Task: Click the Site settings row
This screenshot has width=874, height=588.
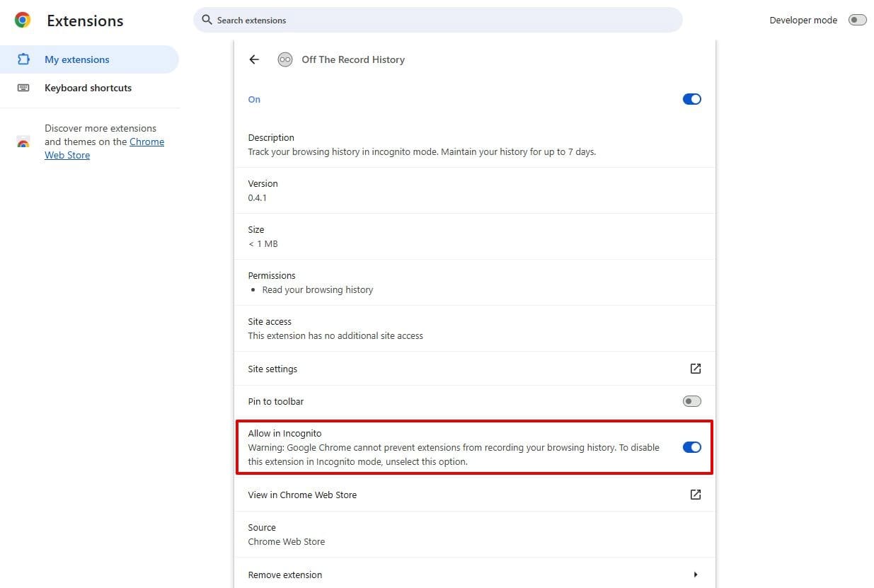Action: pos(272,368)
